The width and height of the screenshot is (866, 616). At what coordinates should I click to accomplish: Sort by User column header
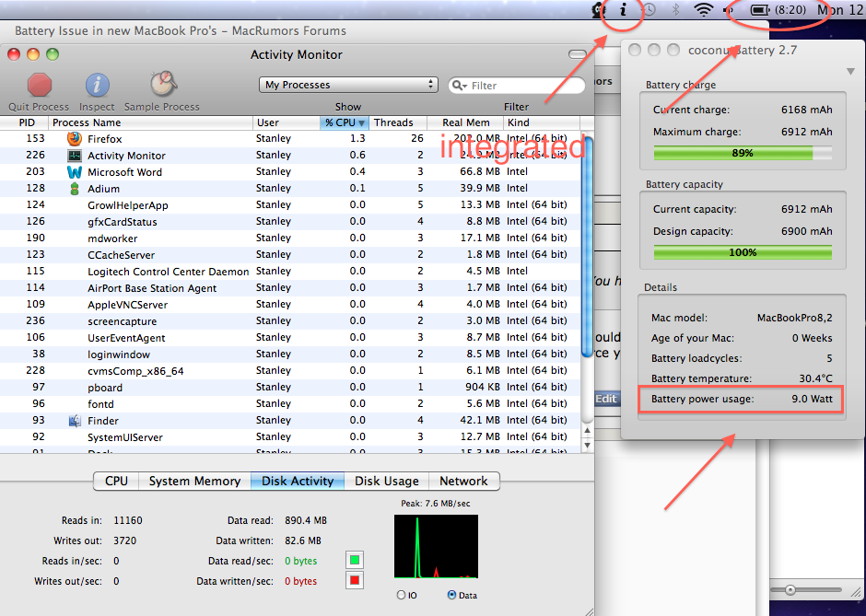click(x=287, y=122)
